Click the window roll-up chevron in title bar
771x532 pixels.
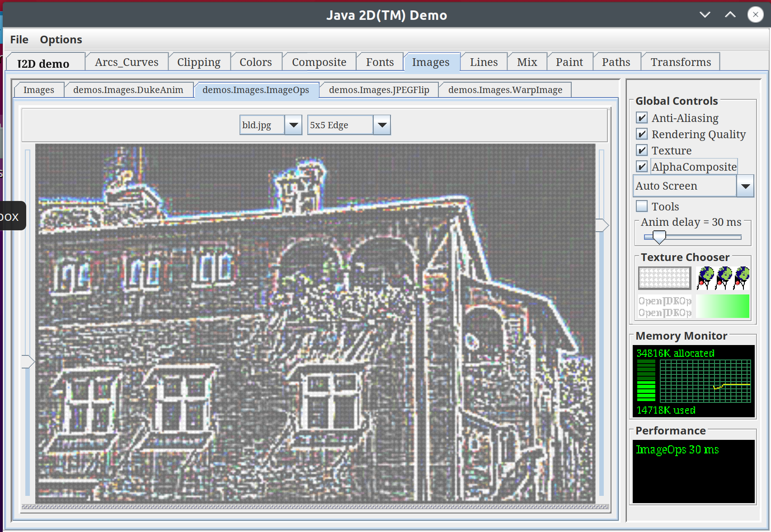730,15
